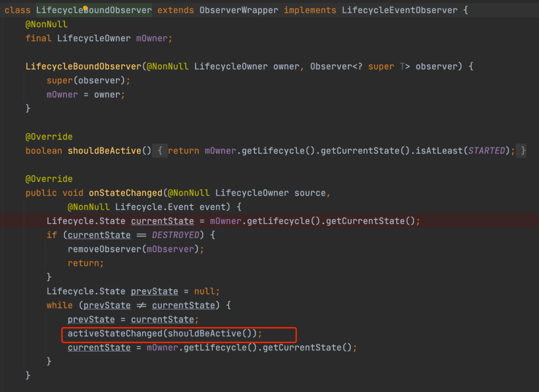Click the 'source' parameter name

point(310,193)
